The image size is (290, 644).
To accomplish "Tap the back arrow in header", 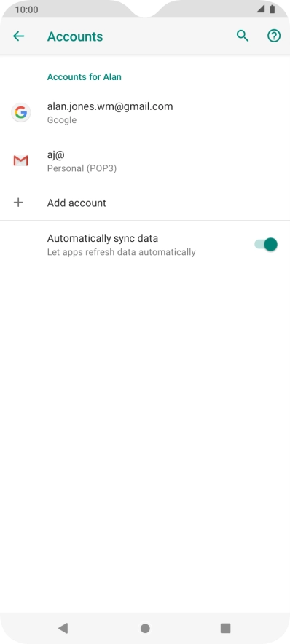I will click(x=18, y=36).
